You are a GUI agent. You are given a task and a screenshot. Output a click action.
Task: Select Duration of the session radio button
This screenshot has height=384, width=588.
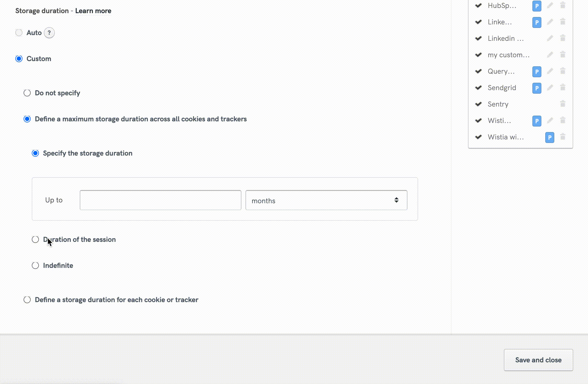click(35, 240)
